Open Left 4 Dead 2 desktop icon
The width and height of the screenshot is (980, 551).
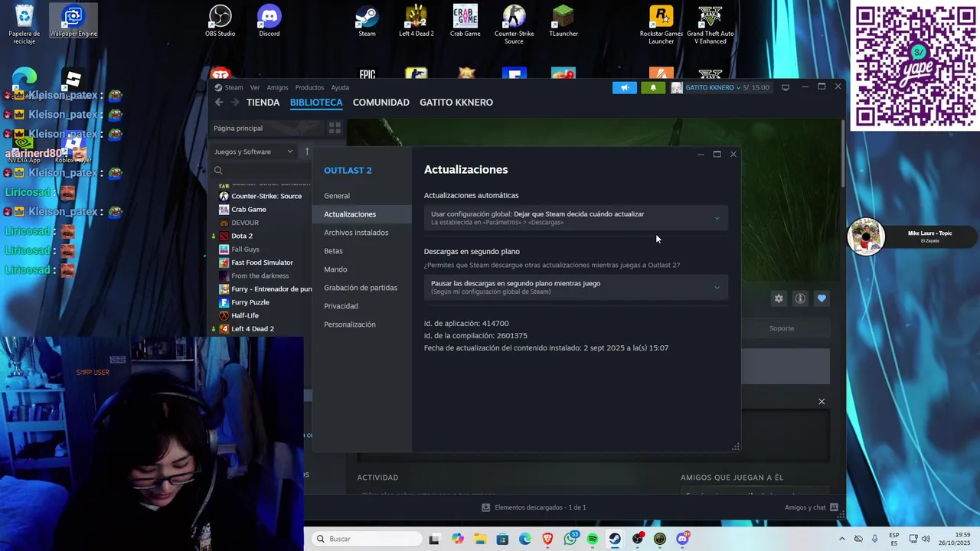click(416, 21)
